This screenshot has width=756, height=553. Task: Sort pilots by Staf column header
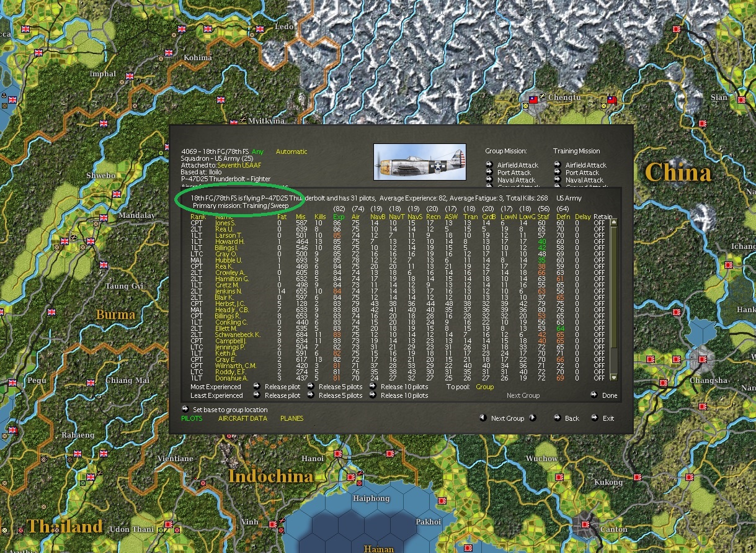pyautogui.click(x=543, y=217)
